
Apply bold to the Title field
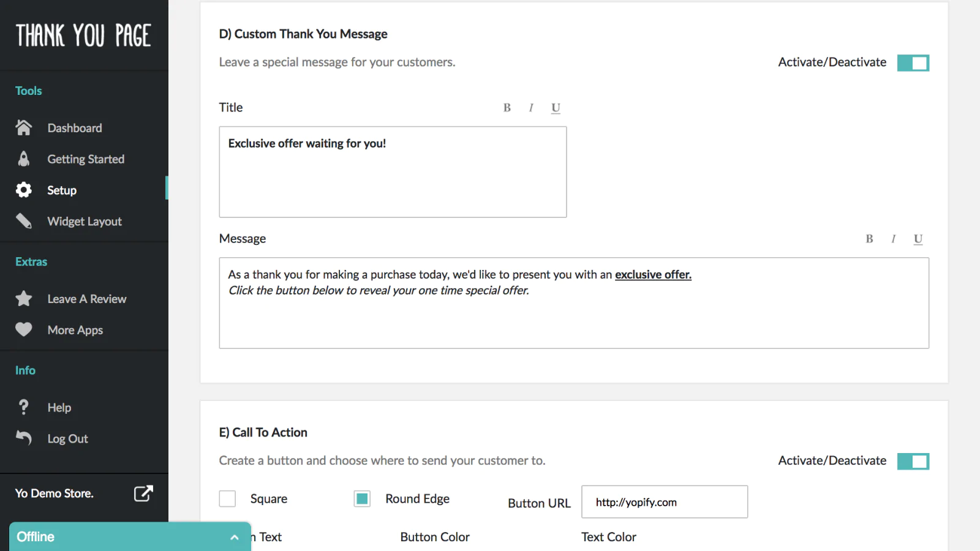pos(507,108)
